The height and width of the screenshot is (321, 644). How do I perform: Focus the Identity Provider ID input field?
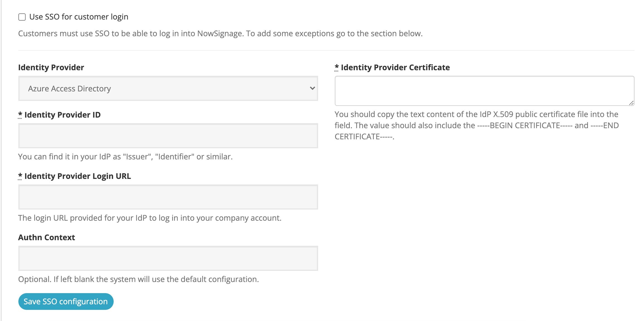click(168, 136)
